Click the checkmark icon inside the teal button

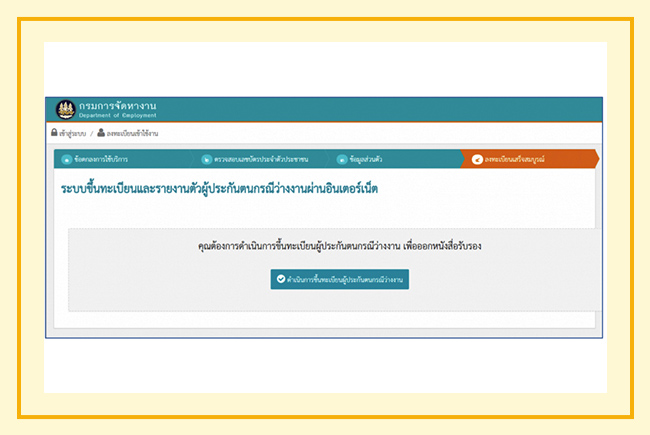281,279
